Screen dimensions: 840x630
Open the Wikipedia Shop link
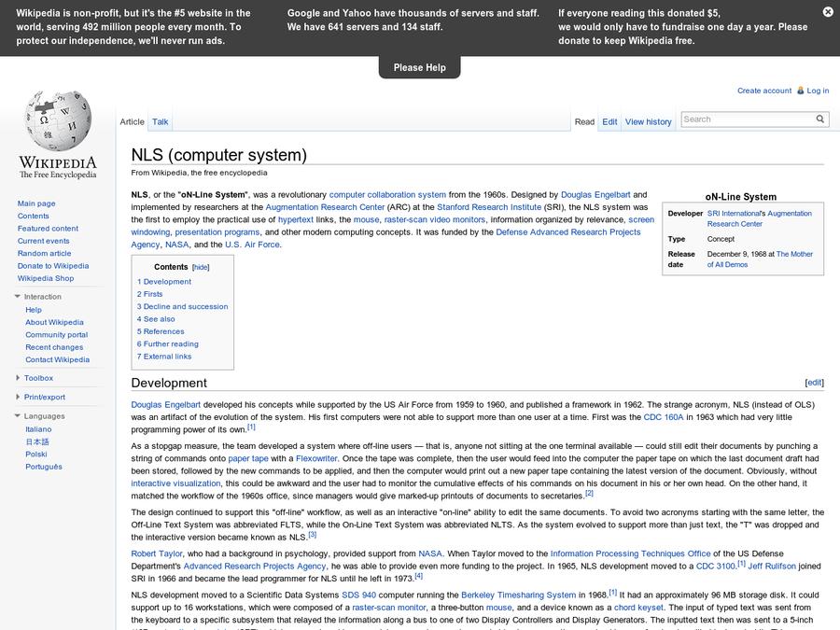tap(46, 278)
